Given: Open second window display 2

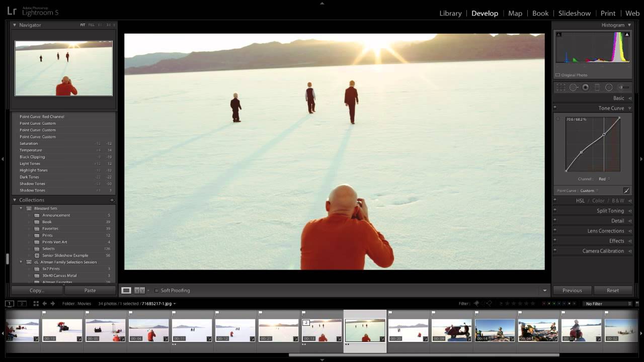Looking at the screenshot, I should tap(22, 304).
